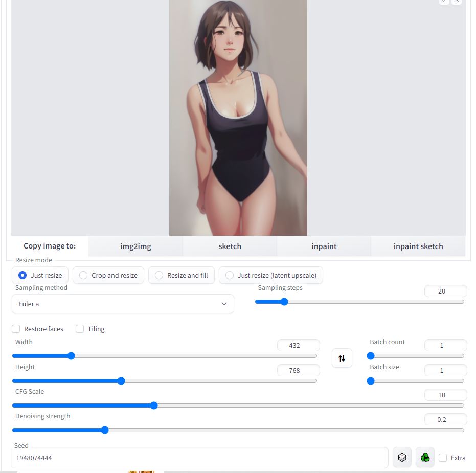This screenshot has height=473, width=476.
Task: Copy image to inpaint tab
Action: [x=324, y=246]
